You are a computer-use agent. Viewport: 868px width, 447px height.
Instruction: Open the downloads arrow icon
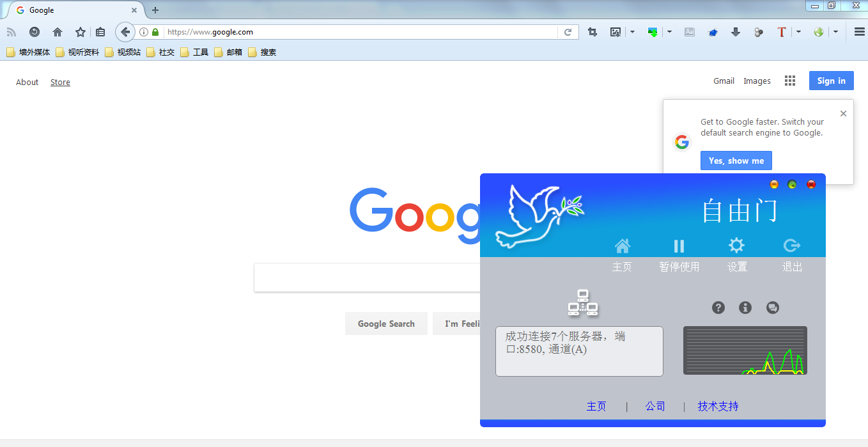click(x=736, y=32)
